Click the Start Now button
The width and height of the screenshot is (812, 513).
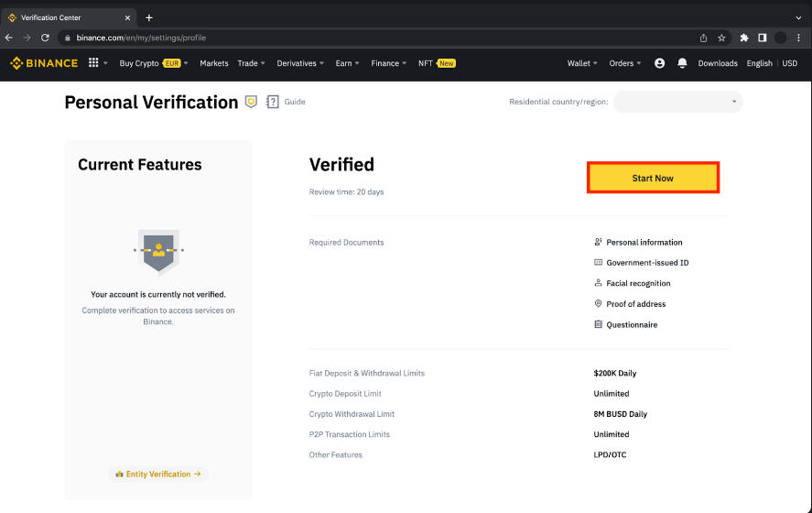[x=653, y=178]
